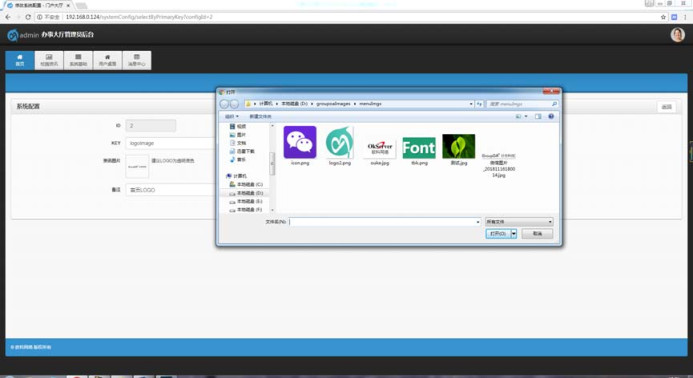
Task: Select 迅雷下载 in the dialog sidebar
Action: click(x=242, y=151)
